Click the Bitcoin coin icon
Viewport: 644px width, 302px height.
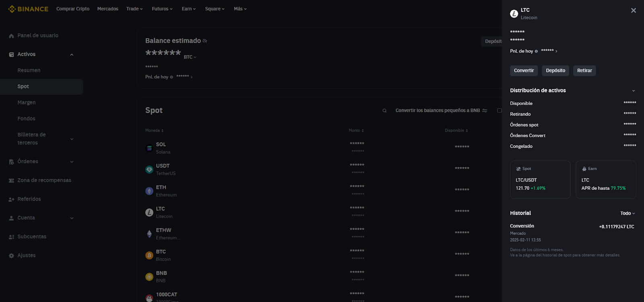pos(149,255)
